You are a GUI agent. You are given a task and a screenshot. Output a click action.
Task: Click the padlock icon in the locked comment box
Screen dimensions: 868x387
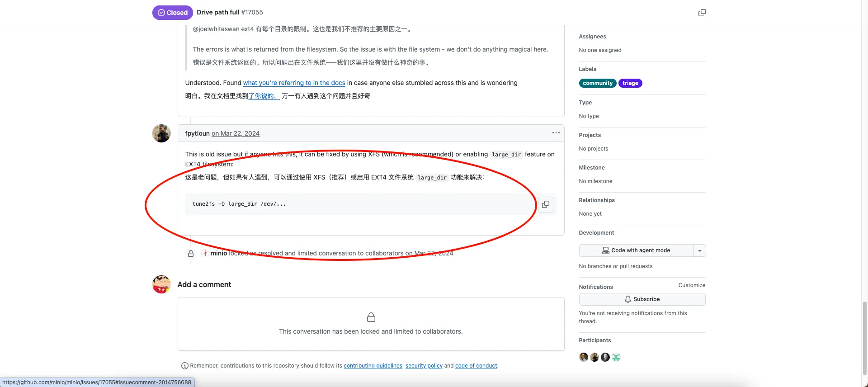click(371, 317)
